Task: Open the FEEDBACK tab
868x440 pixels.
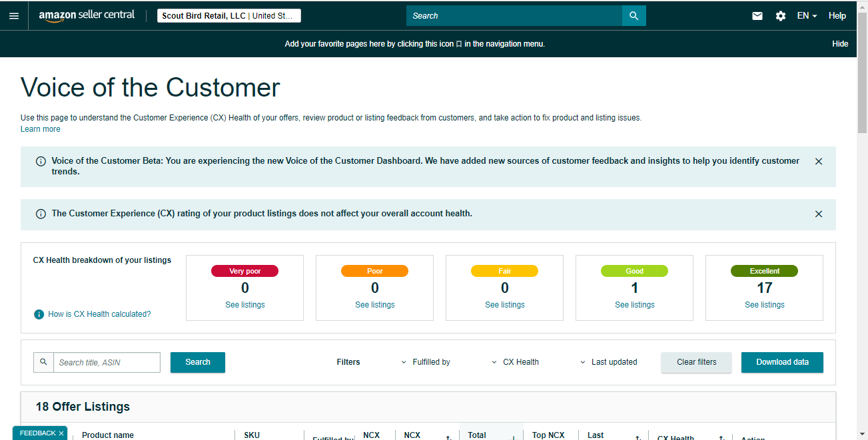Action: click(38, 433)
